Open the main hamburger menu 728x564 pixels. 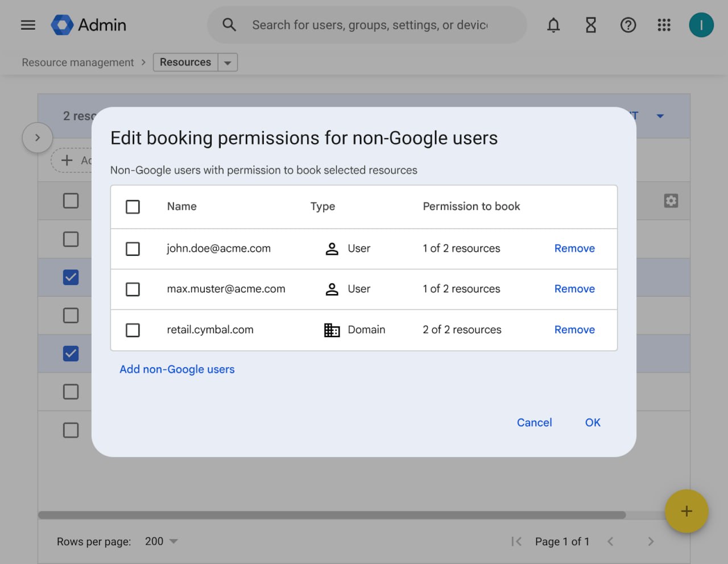click(28, 25)
